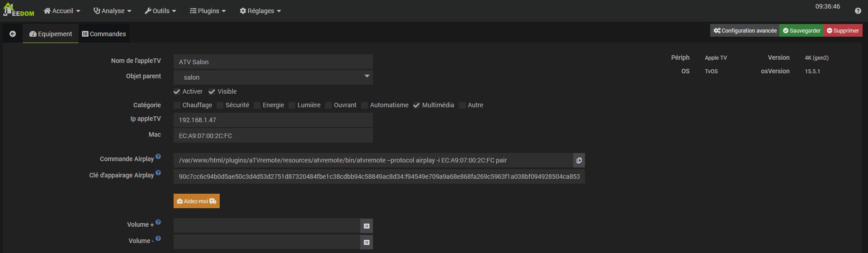The height and width of the screenshot is (253, 868).
Task: Toggle the Visible checkbox
Action: click(212, 92)
